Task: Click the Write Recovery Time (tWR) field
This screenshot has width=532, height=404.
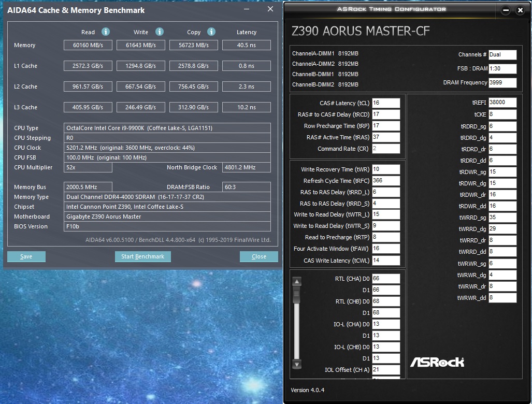Action: (386, 169)
